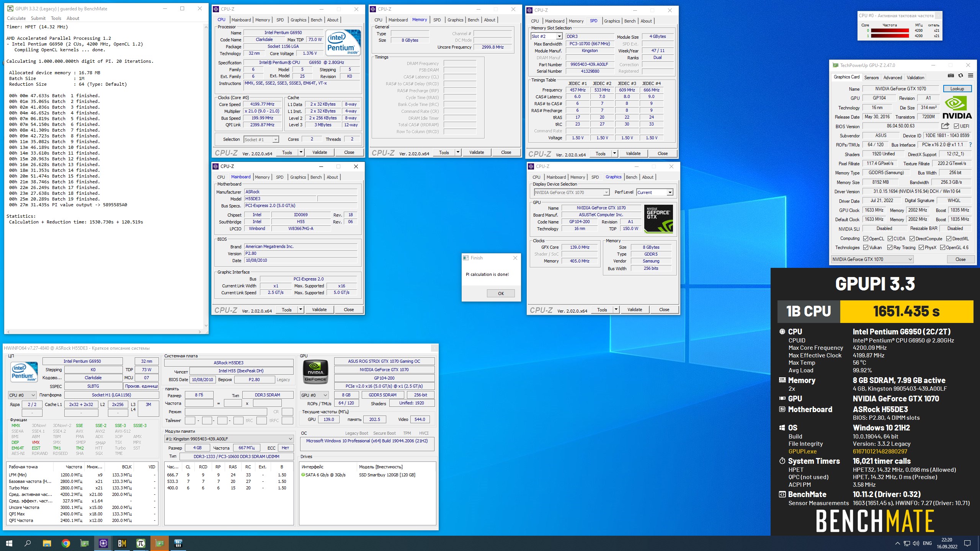Open the Perf Level Current dropdown
The image size is (980, 551).
(670, 192)
